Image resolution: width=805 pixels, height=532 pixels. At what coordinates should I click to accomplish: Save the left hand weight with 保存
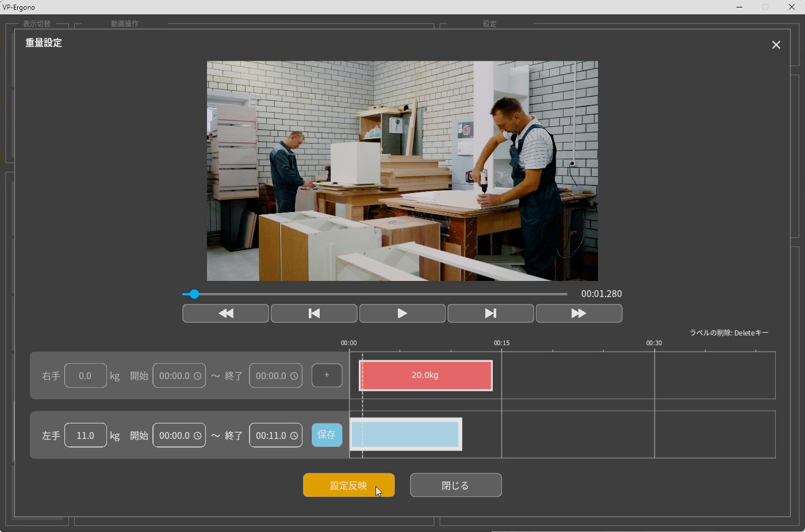(x=327, y=435)
